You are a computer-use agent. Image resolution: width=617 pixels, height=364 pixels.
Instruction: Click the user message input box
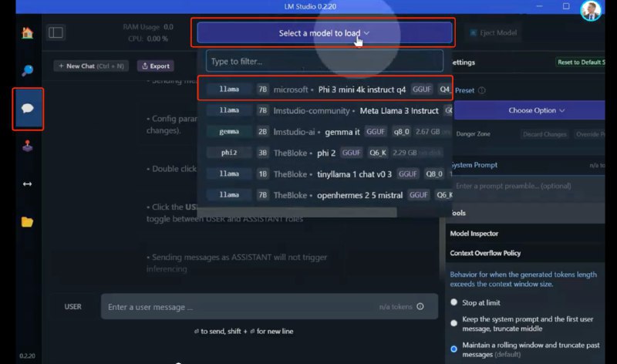click(x=239, y=307)
